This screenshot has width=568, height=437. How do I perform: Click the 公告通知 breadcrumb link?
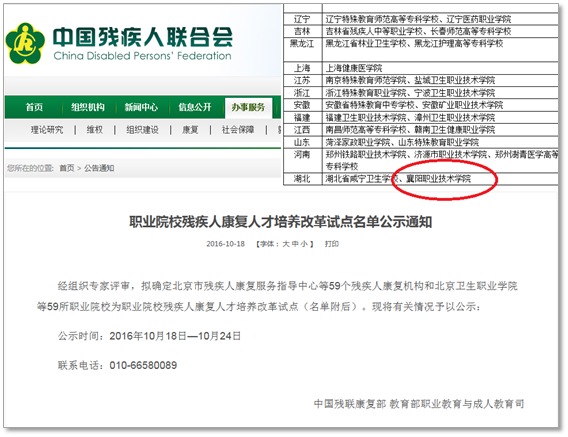tap(99, 168)
